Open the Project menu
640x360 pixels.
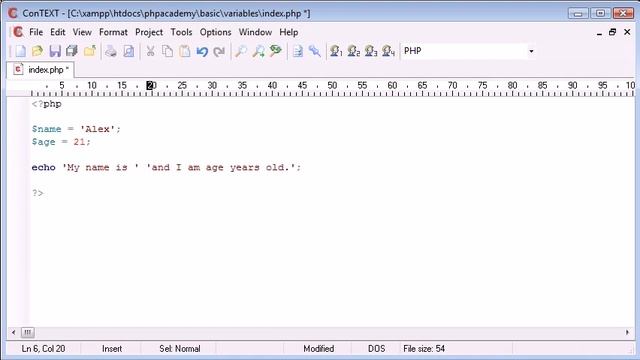(x=149, y=32)
